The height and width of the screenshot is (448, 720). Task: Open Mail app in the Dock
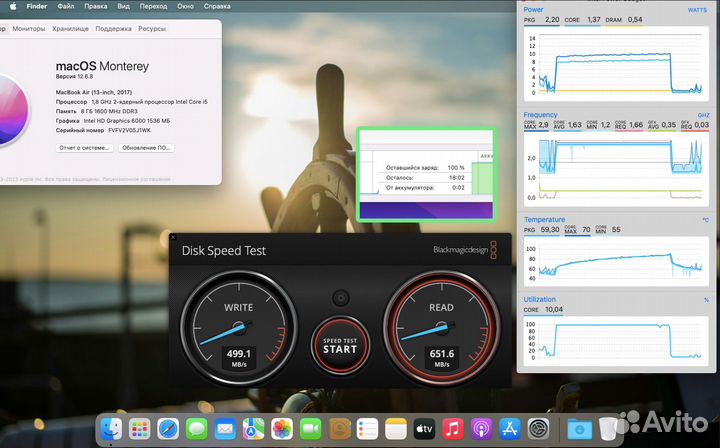pos(225,430)
